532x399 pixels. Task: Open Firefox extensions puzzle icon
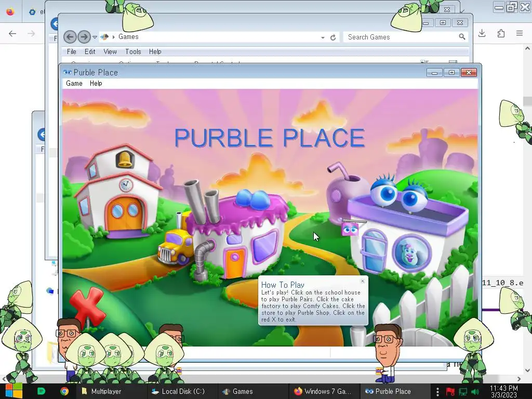(x=501, y=33)
